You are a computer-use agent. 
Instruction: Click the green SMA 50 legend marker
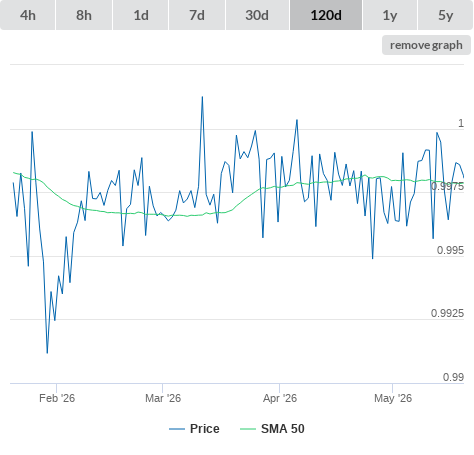point(248,429)
